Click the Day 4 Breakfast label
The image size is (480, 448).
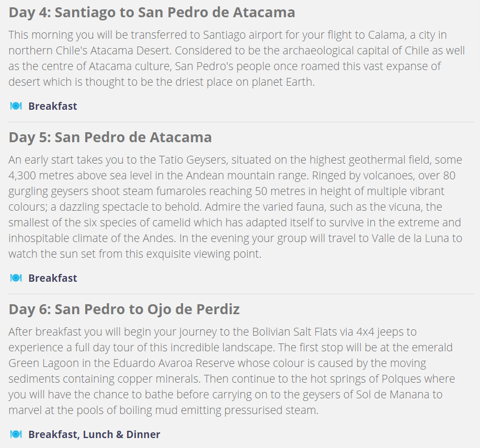point(53,106)
